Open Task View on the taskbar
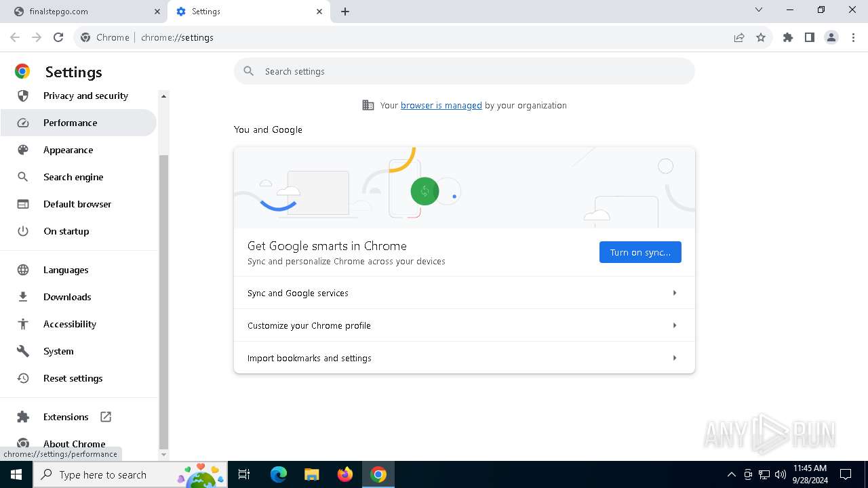 pyautogui.click(x=244, y=474)
